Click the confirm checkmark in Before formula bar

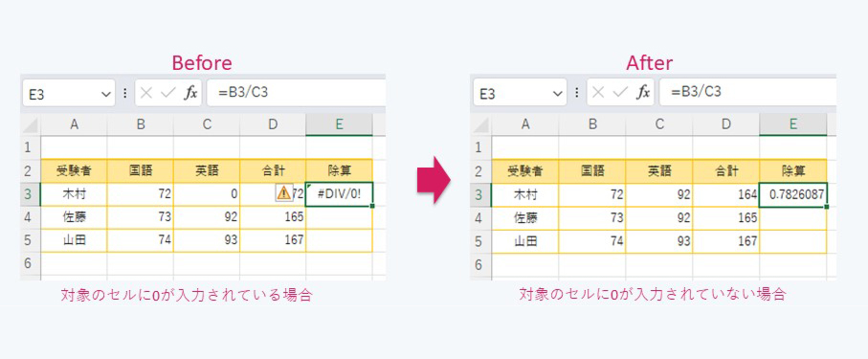tap(167, 93)
